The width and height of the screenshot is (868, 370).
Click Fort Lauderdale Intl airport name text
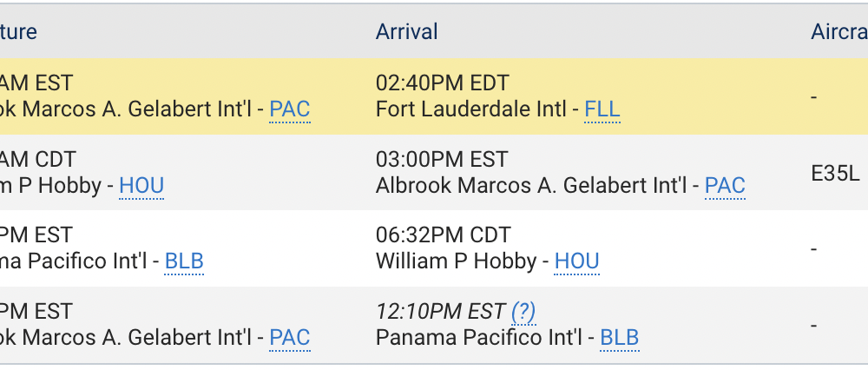click(x=470, y=109)
